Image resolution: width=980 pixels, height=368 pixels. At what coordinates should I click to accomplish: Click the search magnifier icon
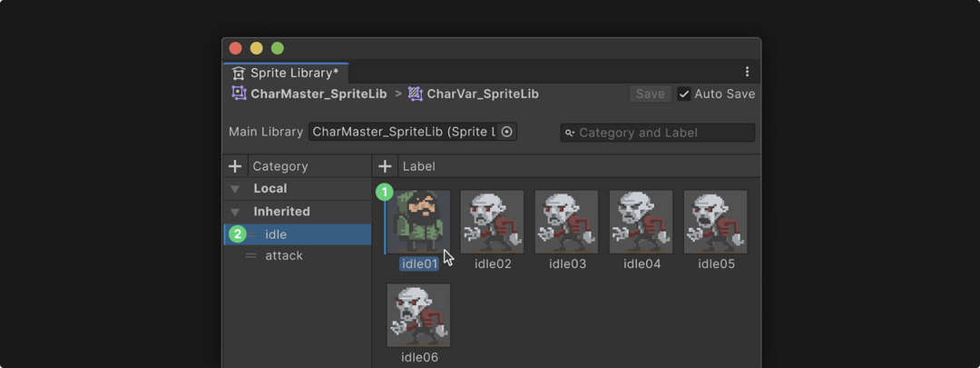[569, 133]
